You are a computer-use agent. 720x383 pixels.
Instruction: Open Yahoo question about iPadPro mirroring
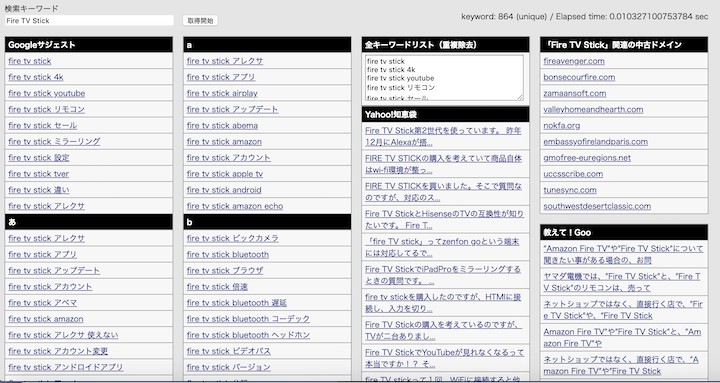coord(443,275)
